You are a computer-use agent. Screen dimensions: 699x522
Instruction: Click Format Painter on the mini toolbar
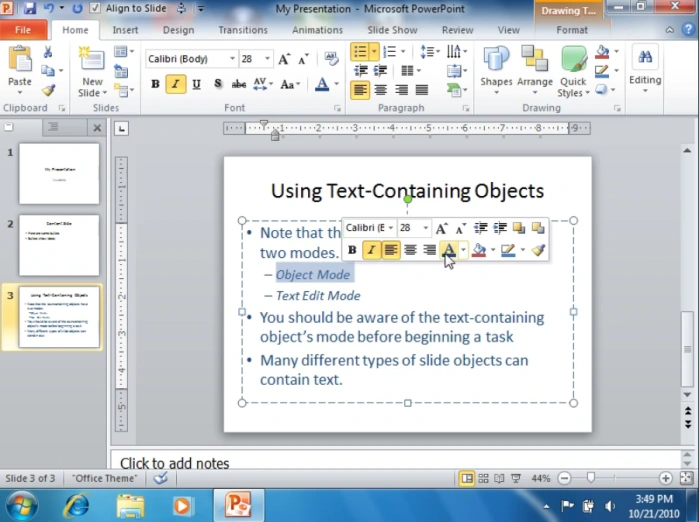coord(539,250)
